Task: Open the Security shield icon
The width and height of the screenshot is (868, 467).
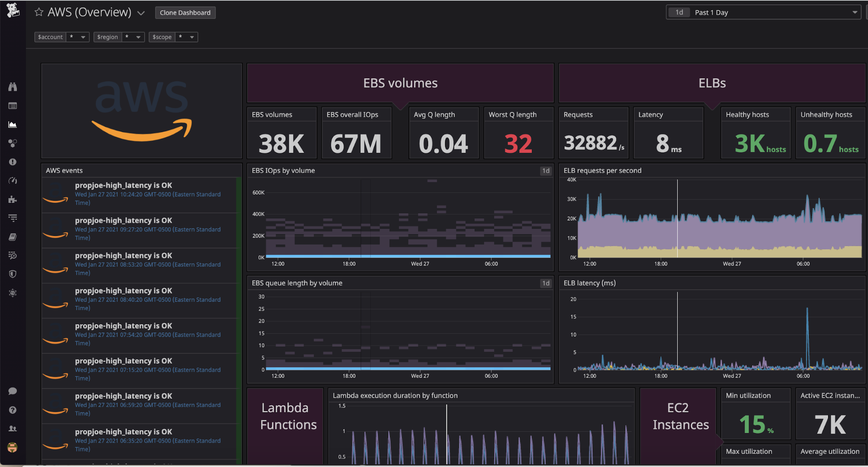Action: click(13, 274)
